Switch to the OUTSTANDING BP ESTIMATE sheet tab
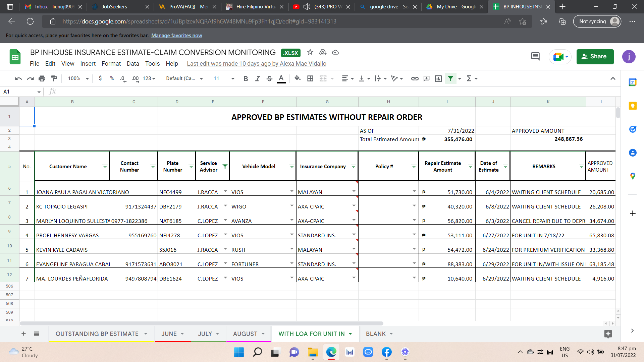 coord(97,334)
